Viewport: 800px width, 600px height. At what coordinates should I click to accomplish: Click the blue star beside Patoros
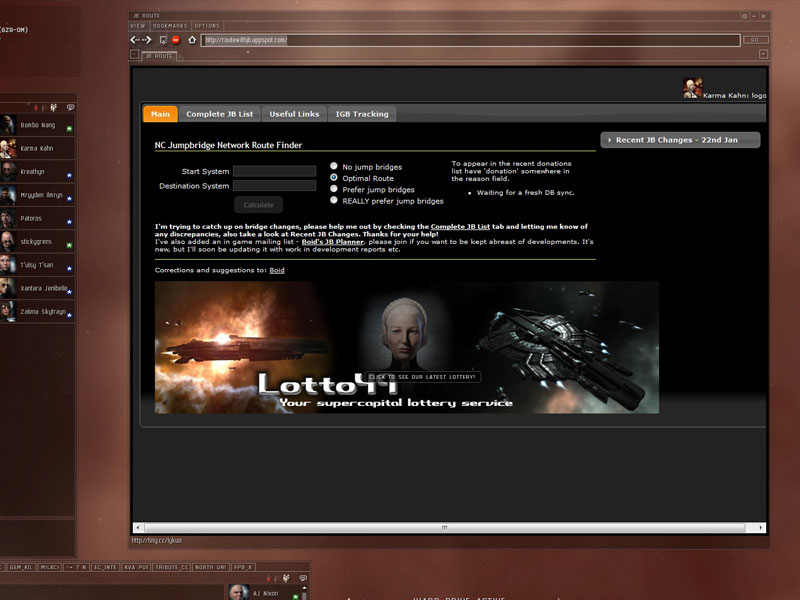click(69, 222)
